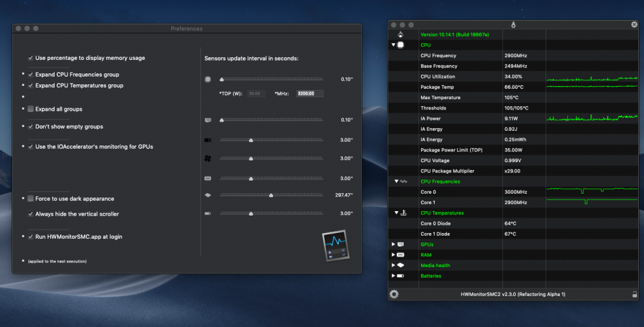Select the Package Temp row
The image size is (644, 327).
pyautogui.click(x=513, y=87)
